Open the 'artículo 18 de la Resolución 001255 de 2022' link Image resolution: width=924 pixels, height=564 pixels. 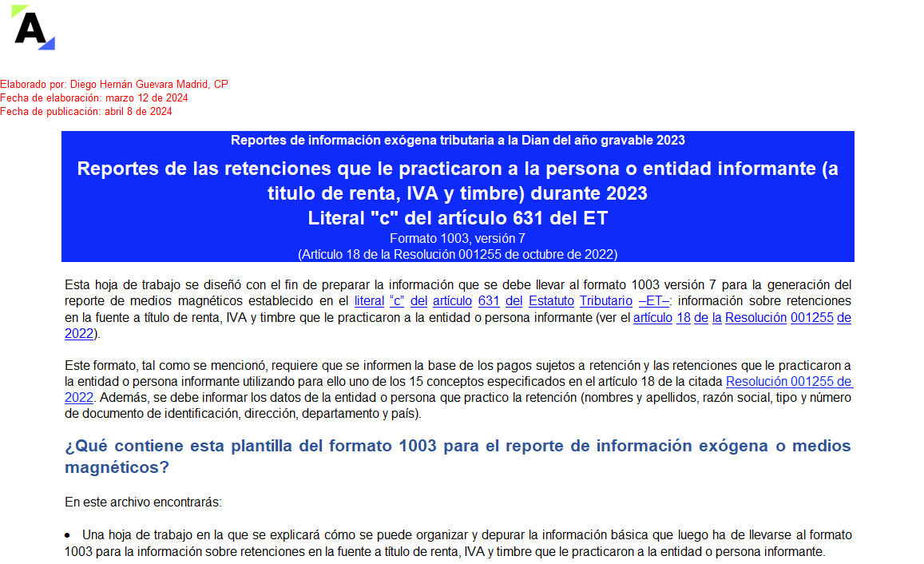[742, 318]
